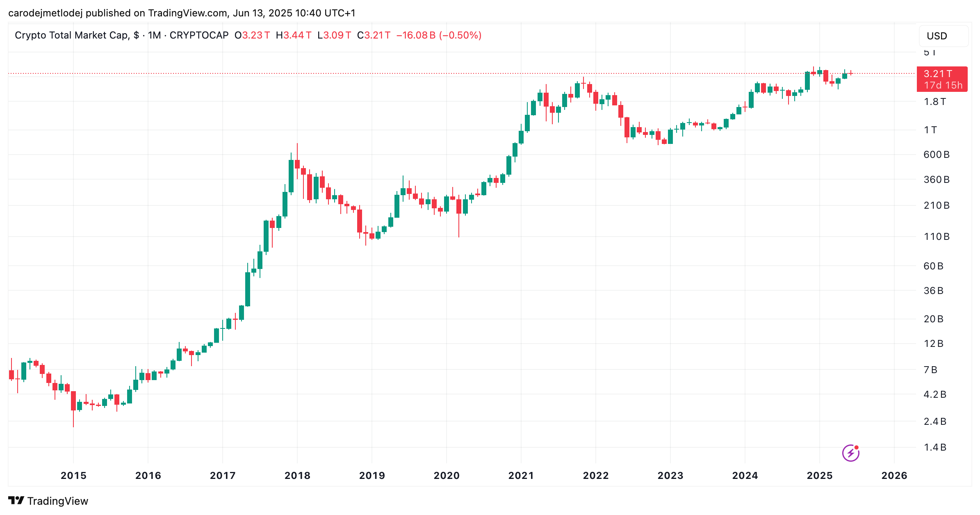Select the 2021 year axis label
Viewport: 980px width, 515px height.
coord(521,476)
